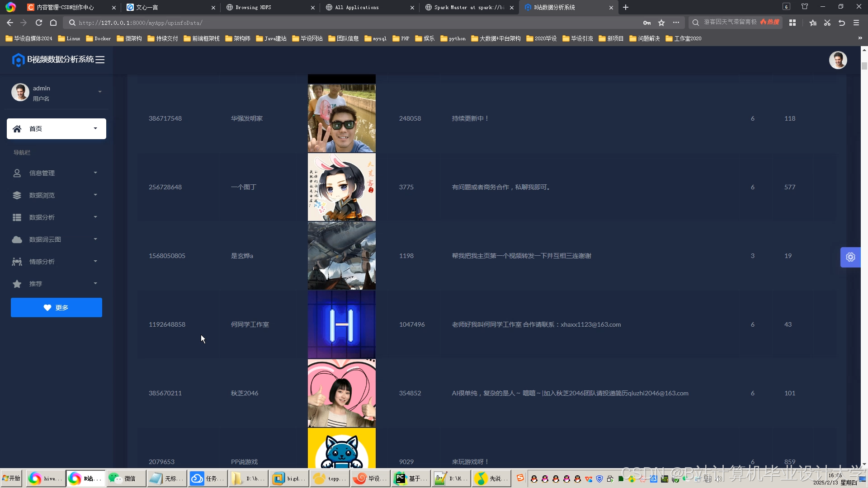Open the 大数据+平台架构 bookmark folder
This screenshot has width=868, height=488.
click(x=495, y=38)
